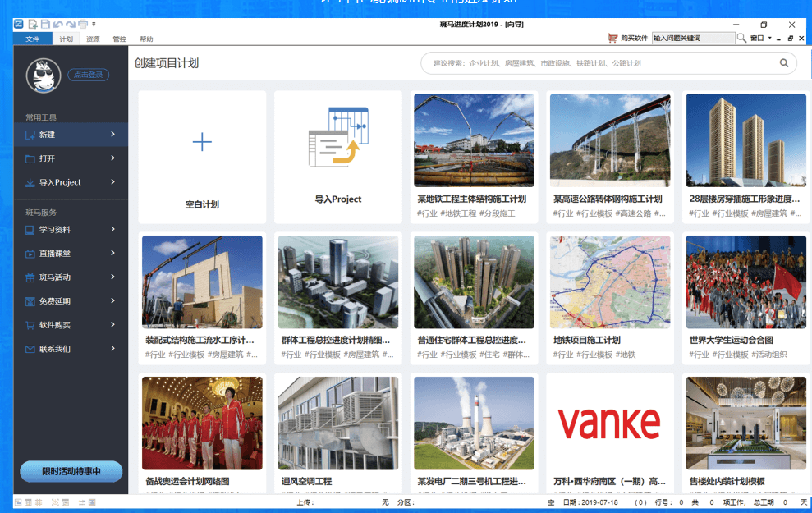Click the new document icon in quick access toolbar
This screenshot has width=812, height=513.
tap(33, 25)
